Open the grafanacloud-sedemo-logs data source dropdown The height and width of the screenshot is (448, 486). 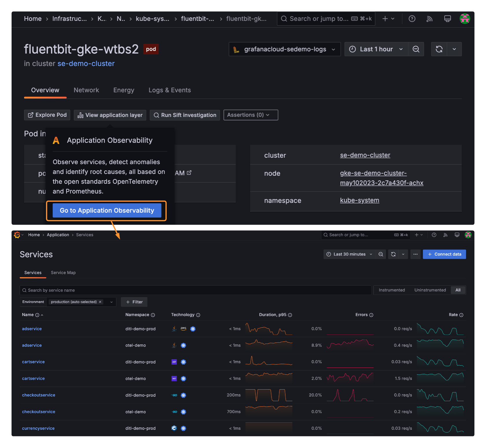(x=285, y=49)
